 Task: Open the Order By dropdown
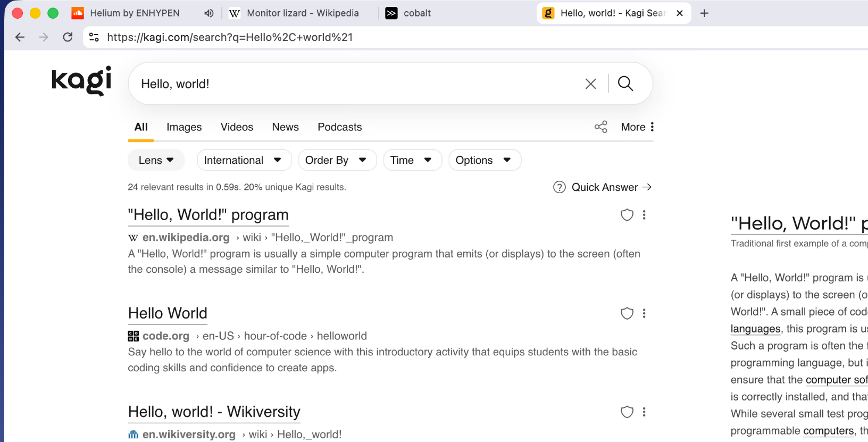tap(337, 160)
